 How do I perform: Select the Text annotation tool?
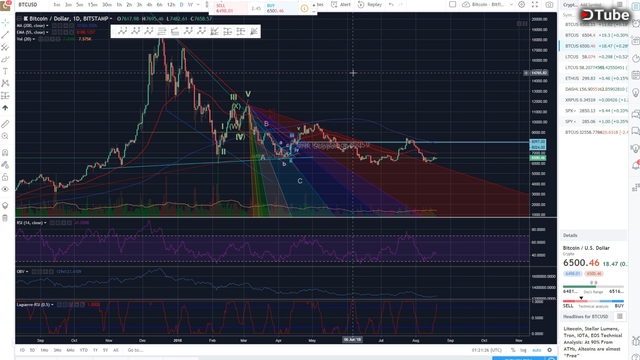click(5, 71)
